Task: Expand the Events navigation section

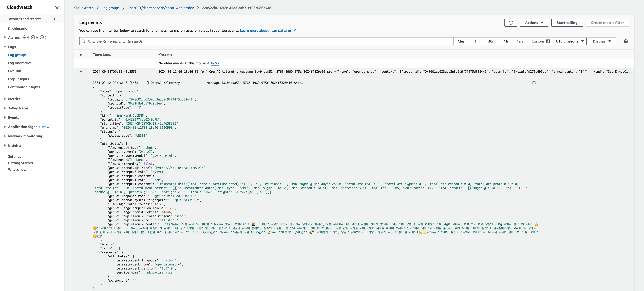Action: (5, 117)
